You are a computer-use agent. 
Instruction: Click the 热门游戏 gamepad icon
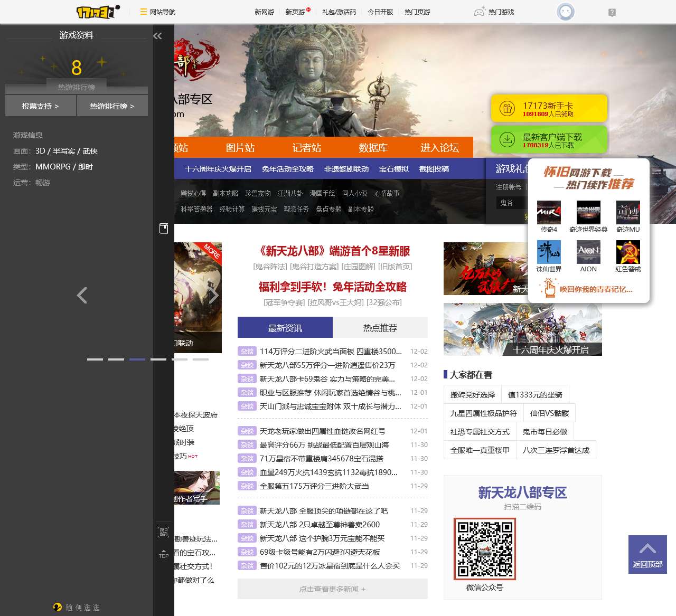tap(479, 12)
